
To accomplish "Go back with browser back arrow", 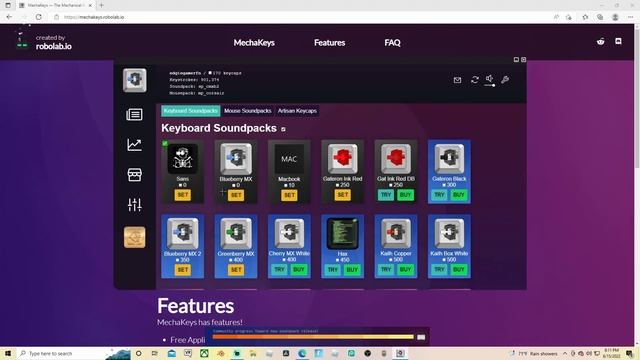I will coord(9,17).
